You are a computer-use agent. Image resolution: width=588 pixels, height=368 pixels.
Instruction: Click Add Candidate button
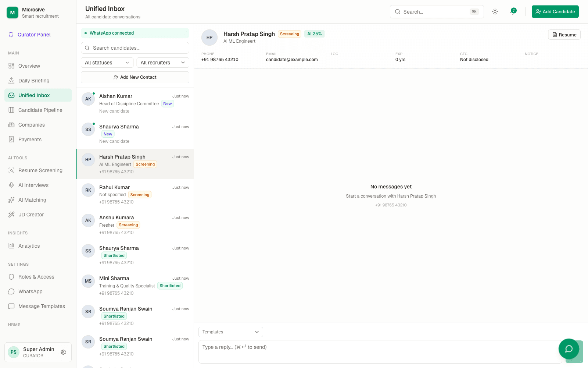555,12
